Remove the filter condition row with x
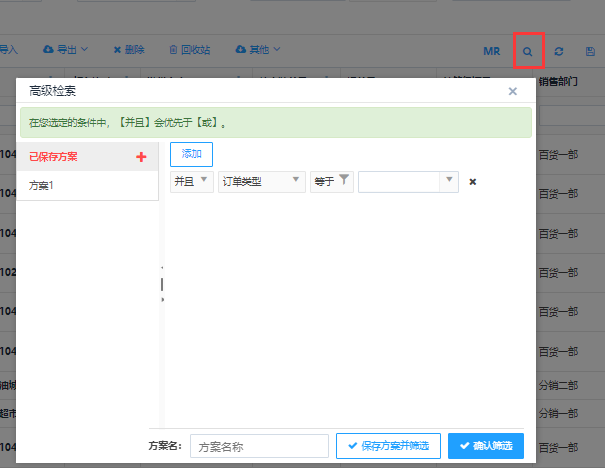 (x=473, y=181)
